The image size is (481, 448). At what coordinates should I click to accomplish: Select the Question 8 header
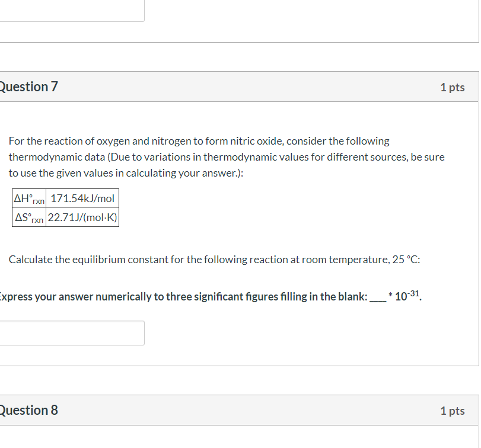pyautogui.click(x=28, y=410)
